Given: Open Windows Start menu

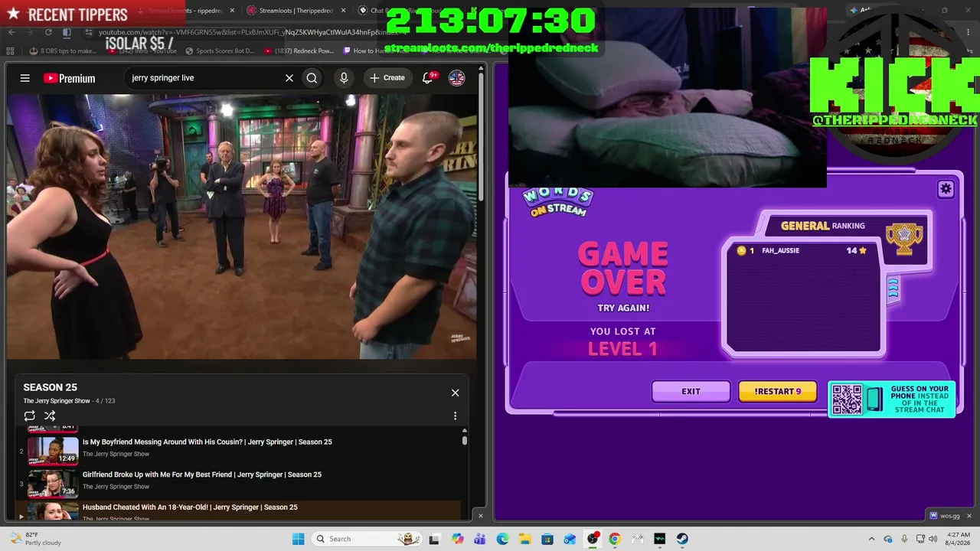Looking at the screenshot, I should (x=298, y=539).
